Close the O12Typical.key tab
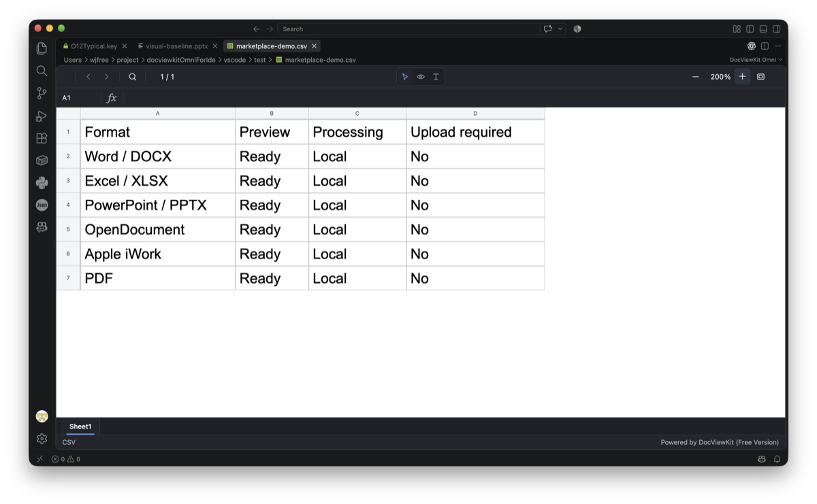The height and width of the screenshot is (504, 817). point(125,46)
